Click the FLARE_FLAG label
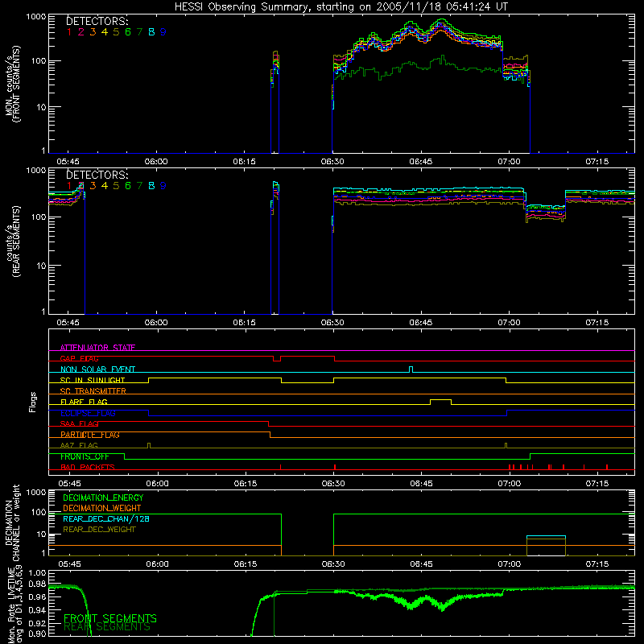Viewport: 644px width, 644px height. coord(84,402)
